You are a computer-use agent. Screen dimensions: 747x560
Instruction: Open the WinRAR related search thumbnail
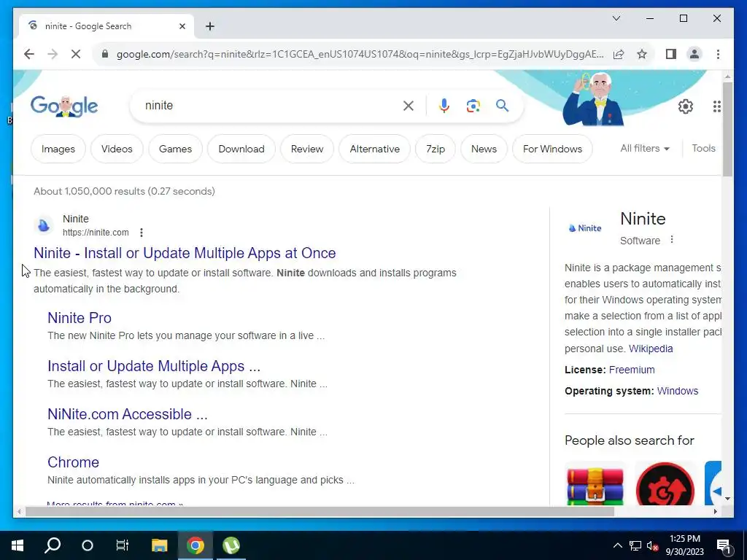[595, 485]
